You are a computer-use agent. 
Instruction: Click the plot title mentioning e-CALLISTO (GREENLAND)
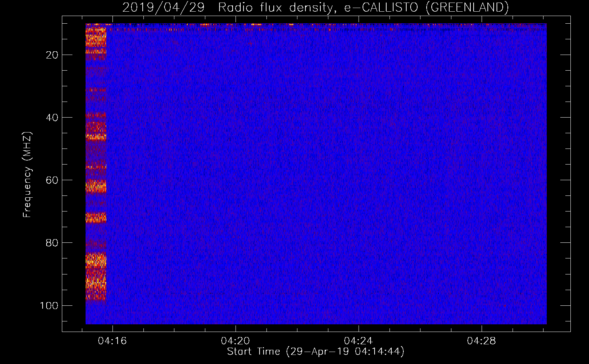(x=315, y=7)
